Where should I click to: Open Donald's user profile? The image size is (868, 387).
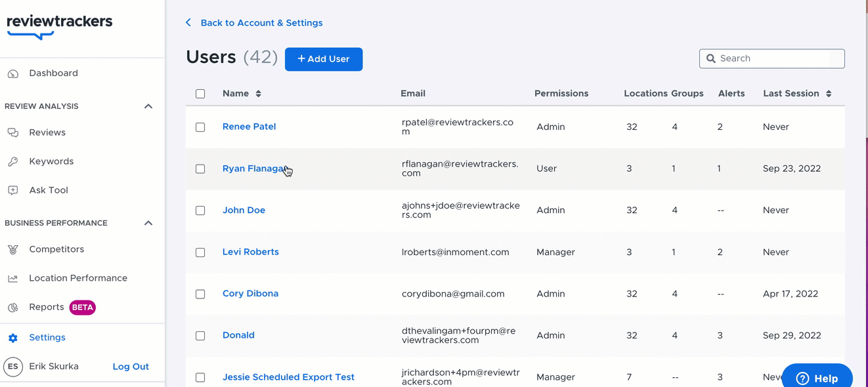click(x=238, y=335)
